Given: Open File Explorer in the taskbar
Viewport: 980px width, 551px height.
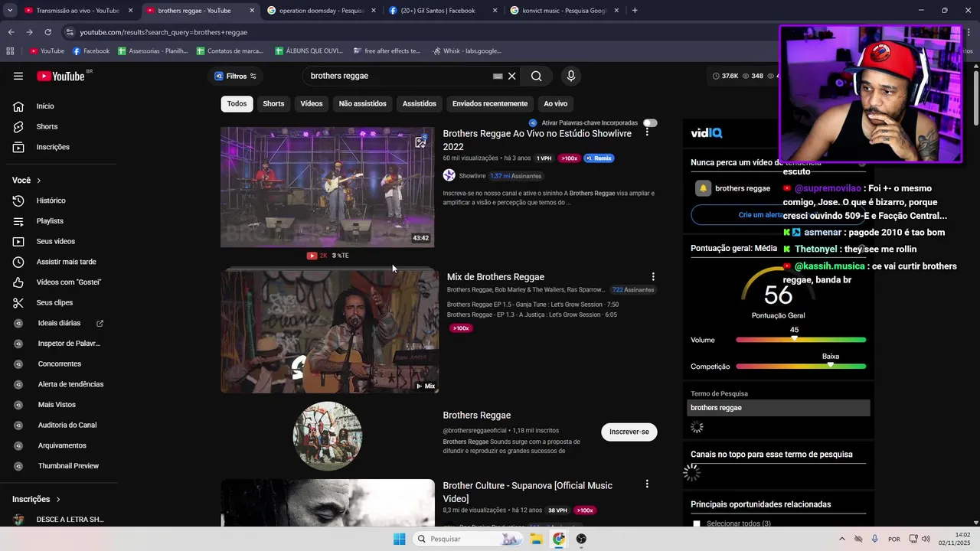Looking at the screenshot, I should tap(537, 539).
